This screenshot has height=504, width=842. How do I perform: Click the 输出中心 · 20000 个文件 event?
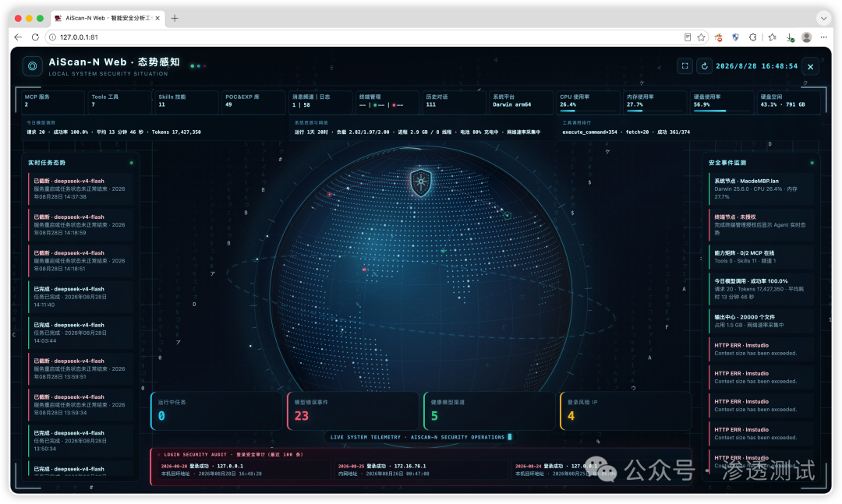[x=761, y=321]
